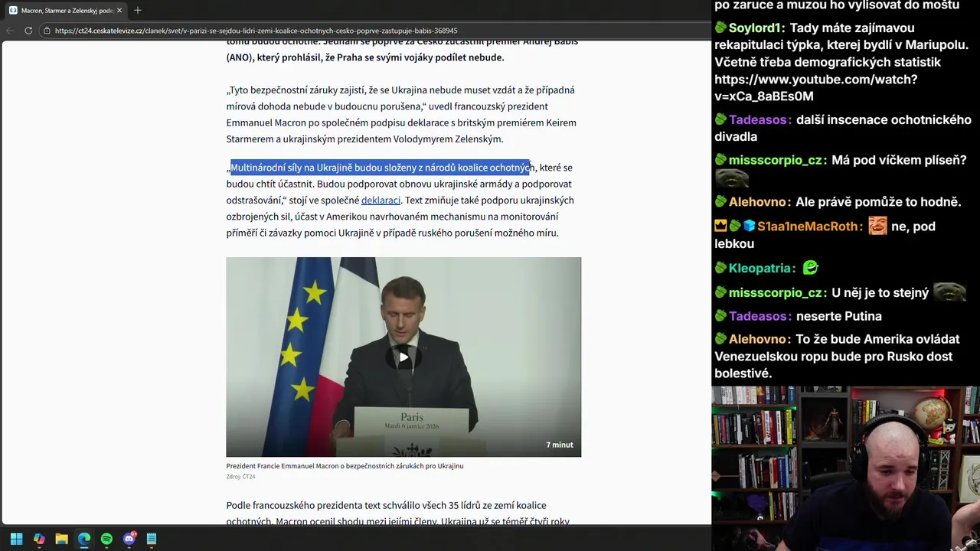Click username Kleopatria in chat
The height and width of the screenshot is (551, 980).
[760, 269]
